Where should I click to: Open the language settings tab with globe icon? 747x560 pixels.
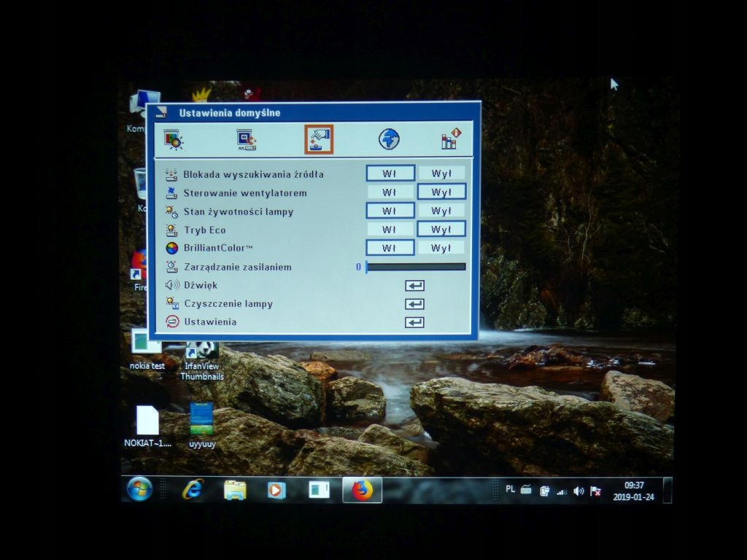click(389, 138)
